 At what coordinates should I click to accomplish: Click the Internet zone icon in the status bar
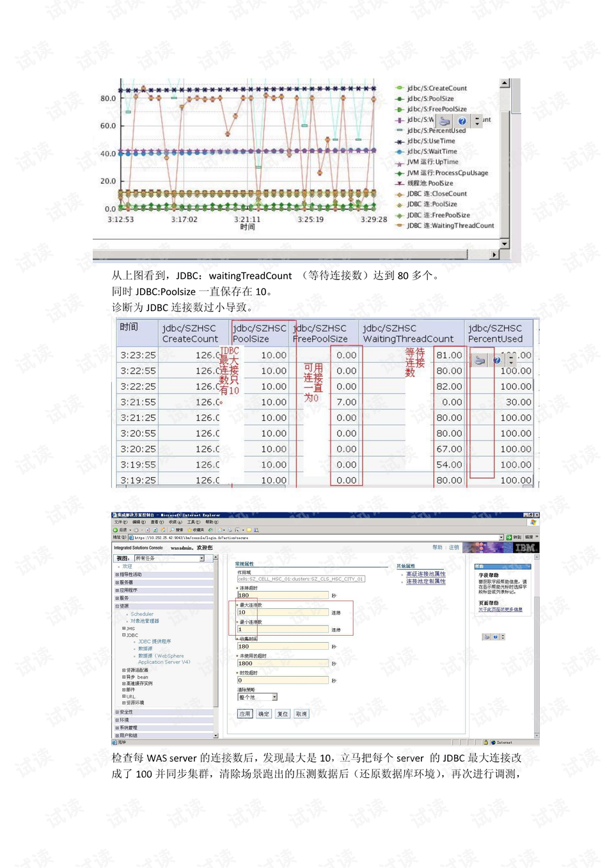click(493, 743)
